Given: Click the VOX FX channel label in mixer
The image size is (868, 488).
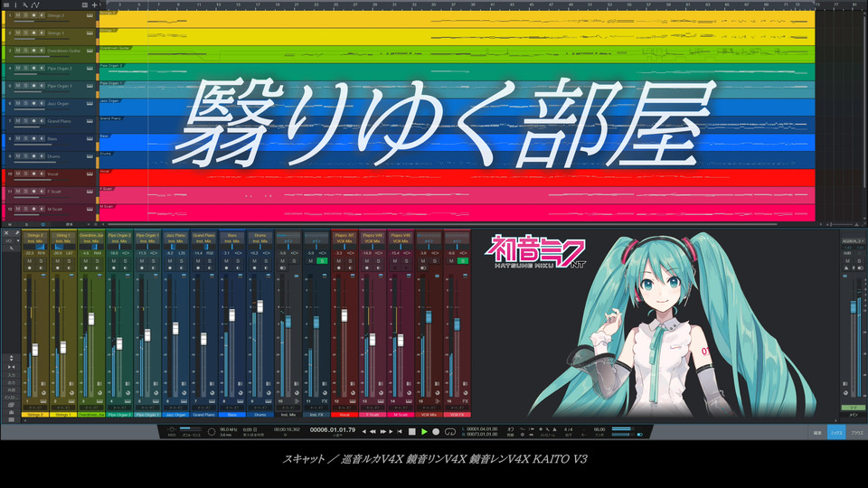Looking at the screenshot, I should click(x=458, y=415).
